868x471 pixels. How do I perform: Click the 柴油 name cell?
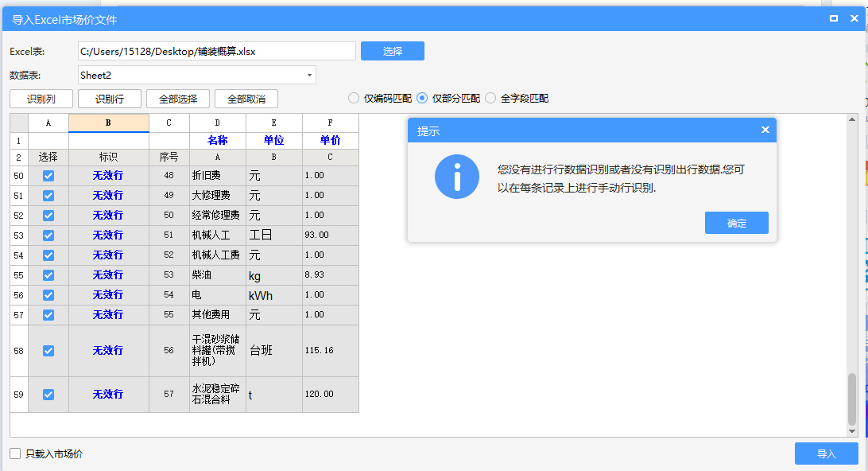coord(218,275)
